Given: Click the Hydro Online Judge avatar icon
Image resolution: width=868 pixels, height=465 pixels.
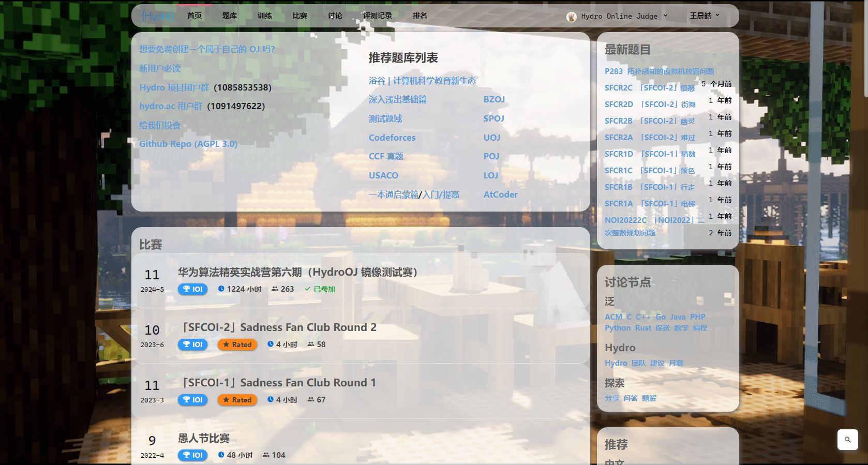Looking at the screenshot, I should [572, 17].
